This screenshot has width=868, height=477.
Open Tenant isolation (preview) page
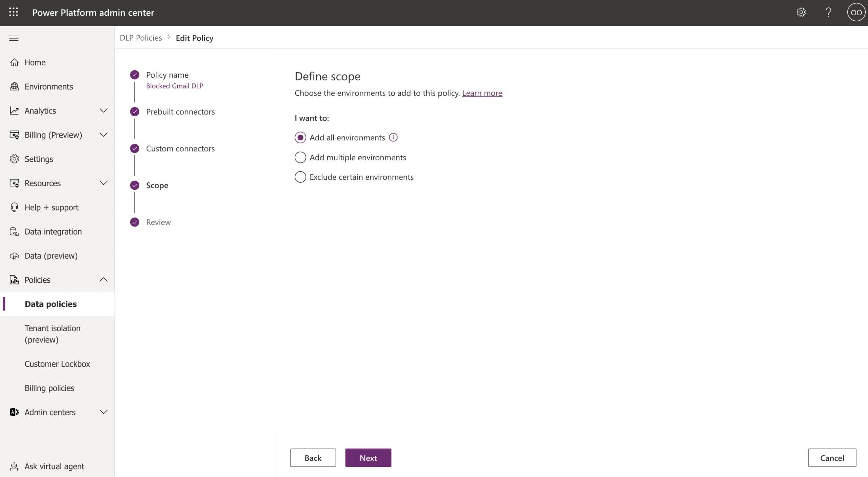pyautogui.click(x=53, y=334)
